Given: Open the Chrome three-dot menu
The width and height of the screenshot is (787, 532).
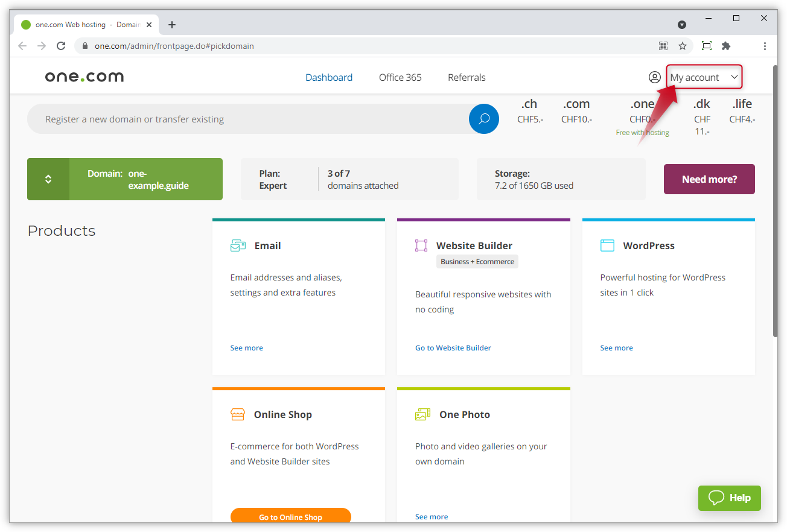Looking at the screenshot, I should [x=765, y=46].
